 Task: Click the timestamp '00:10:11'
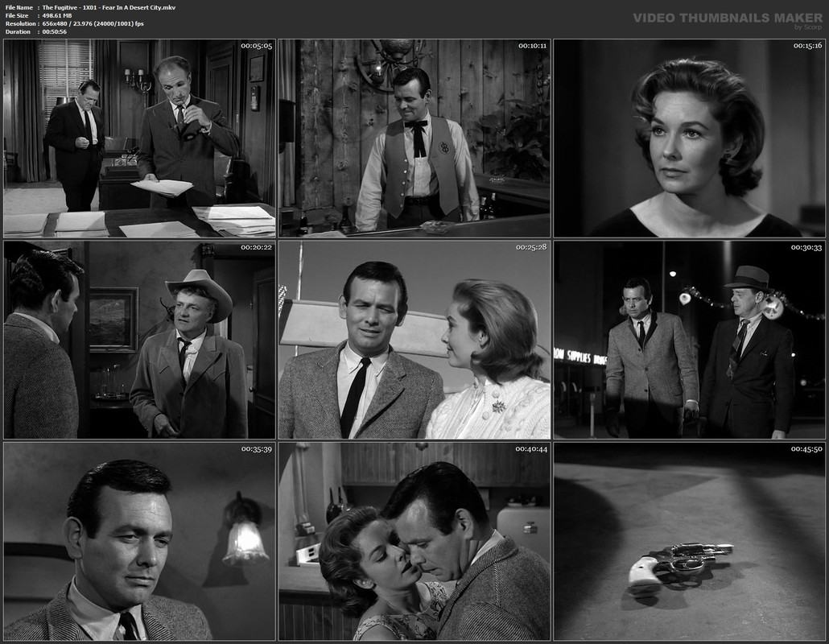pyautogui.click(x=532, y=46)
